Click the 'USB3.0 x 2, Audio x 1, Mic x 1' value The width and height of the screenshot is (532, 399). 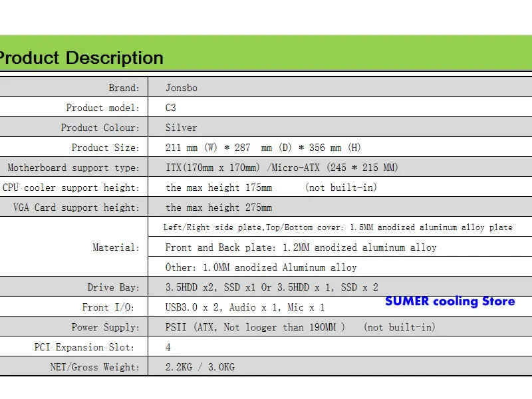[x=245, y=307]
